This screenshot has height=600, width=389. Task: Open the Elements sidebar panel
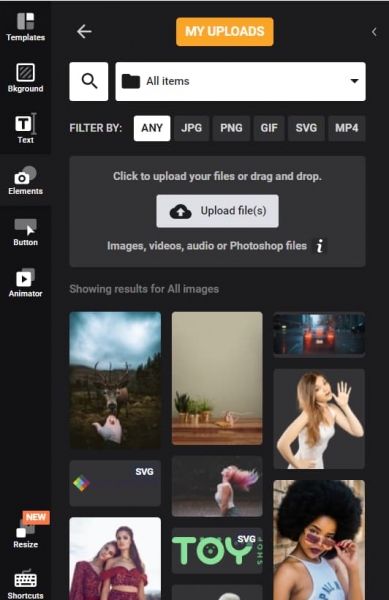coord(25,180)
